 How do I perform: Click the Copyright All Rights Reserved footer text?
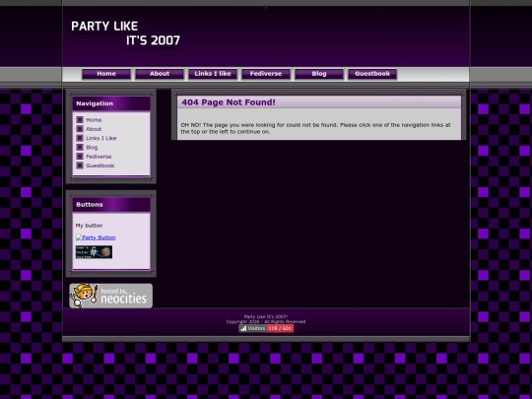click(x=266, y=321)
